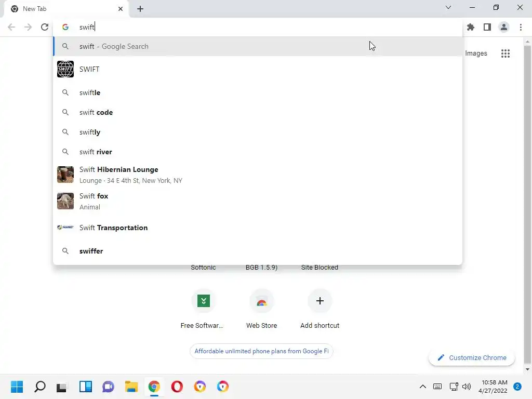Click the Hibernian Lounge photo thumbnail
The width and height of the screenshot is (532, 399).
tap(65, 175)
